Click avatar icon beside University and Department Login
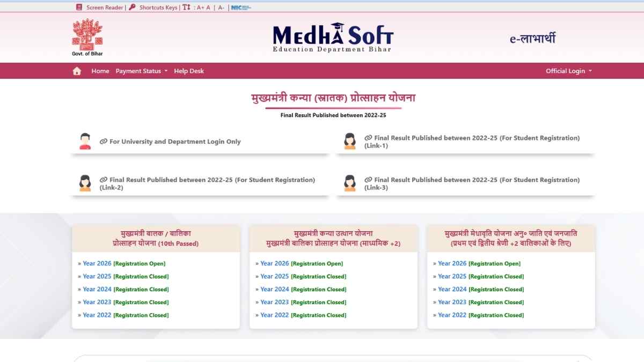 click(x=85, y=142)
